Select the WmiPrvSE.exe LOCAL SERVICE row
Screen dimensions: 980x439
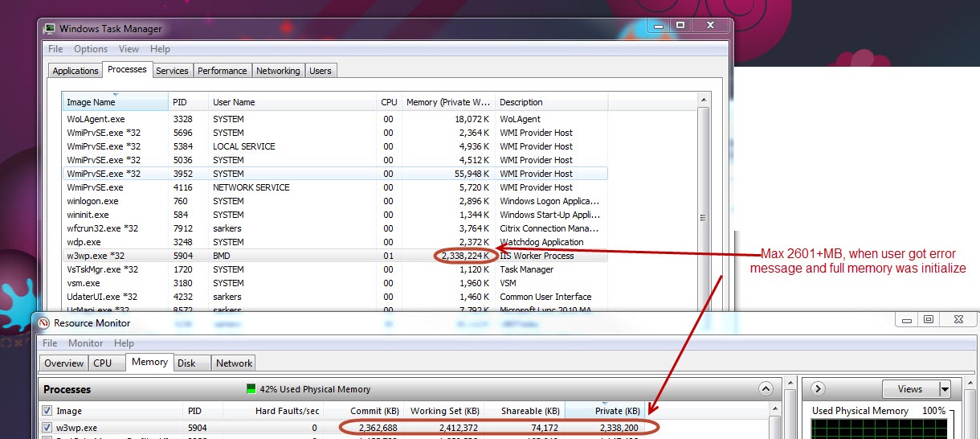(335, 146)
